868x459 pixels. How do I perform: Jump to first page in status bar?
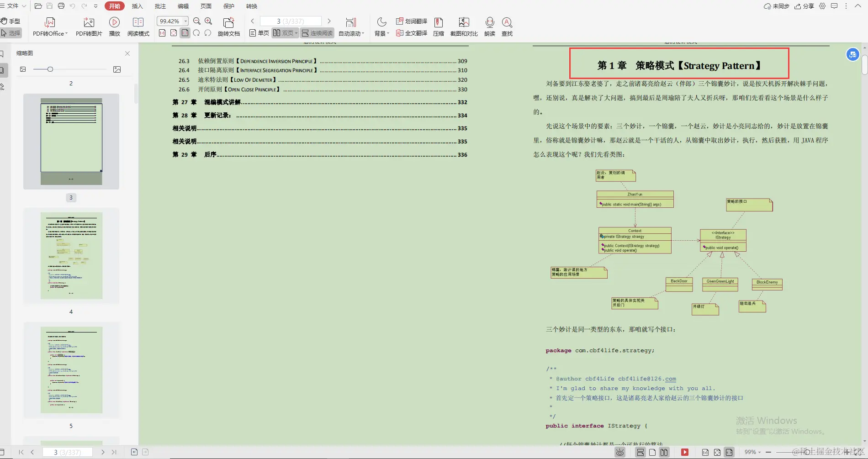coord(21,452)
